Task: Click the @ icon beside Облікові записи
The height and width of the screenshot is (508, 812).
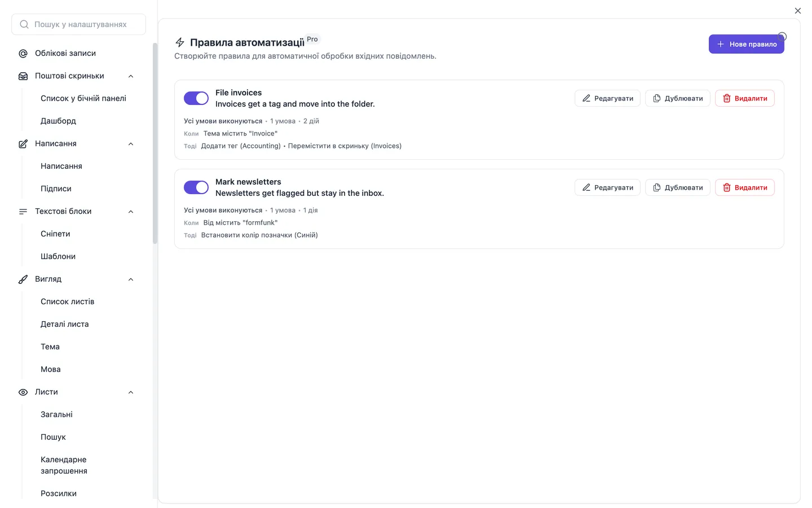Action: click(23, 54)
